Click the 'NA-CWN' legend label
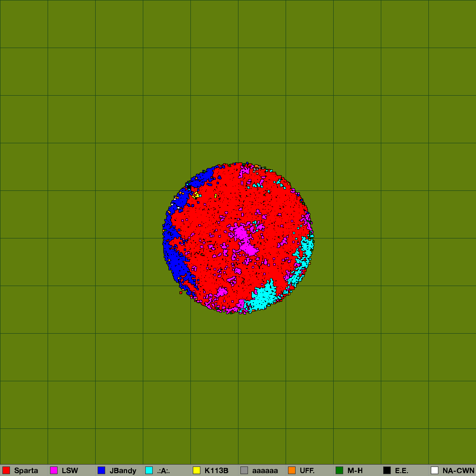Image resolution: width=476 pixels, height=476 pixels. tap(458, 471)
